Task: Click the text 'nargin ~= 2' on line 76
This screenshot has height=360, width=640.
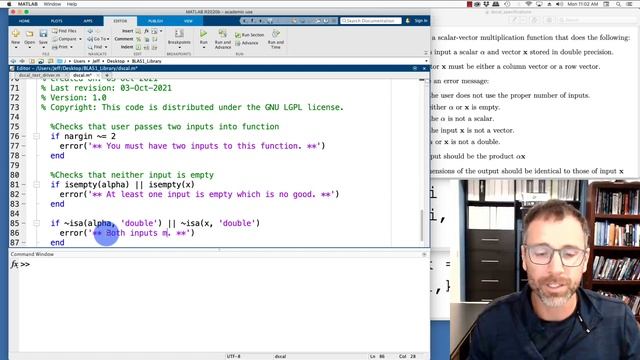Action: (89, 136)
